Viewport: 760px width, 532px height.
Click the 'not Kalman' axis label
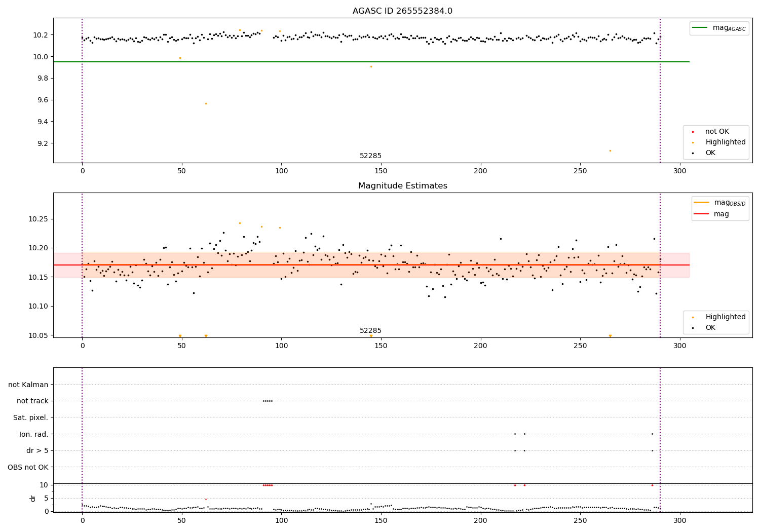click(28, 385)
